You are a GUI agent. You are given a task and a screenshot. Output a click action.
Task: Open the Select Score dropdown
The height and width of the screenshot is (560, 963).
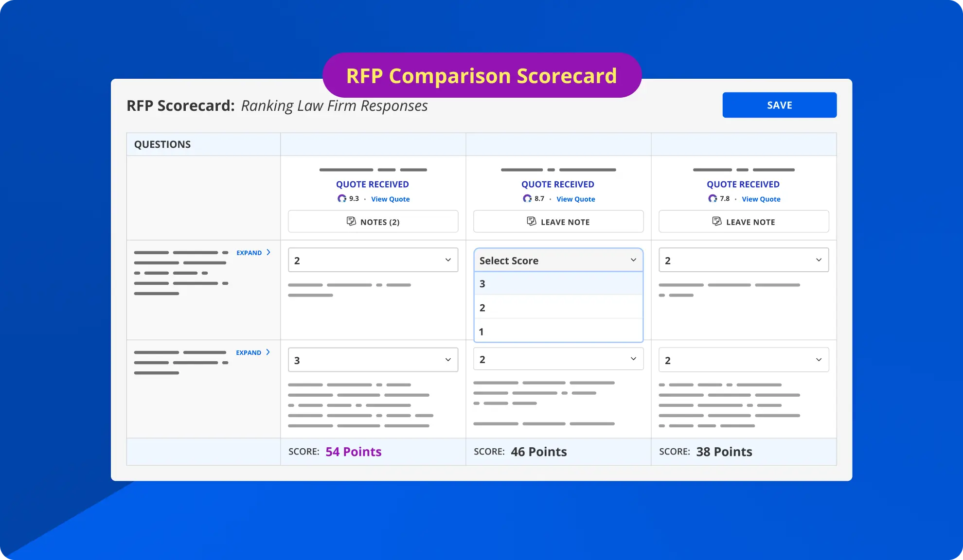[x=558, y=260]
